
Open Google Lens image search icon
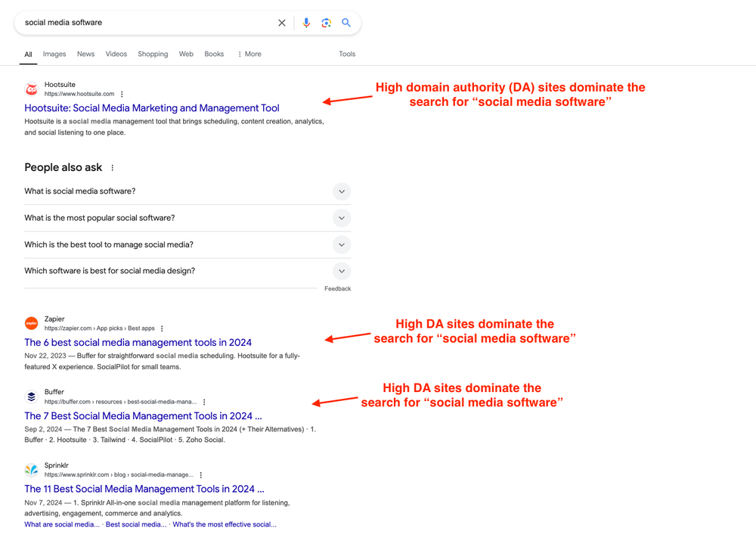(x=327, y=23)
